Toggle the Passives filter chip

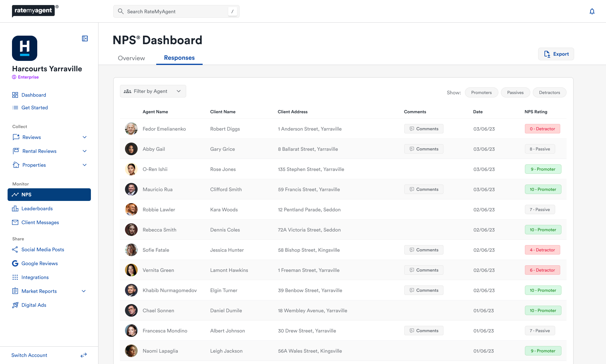point(515,92)
